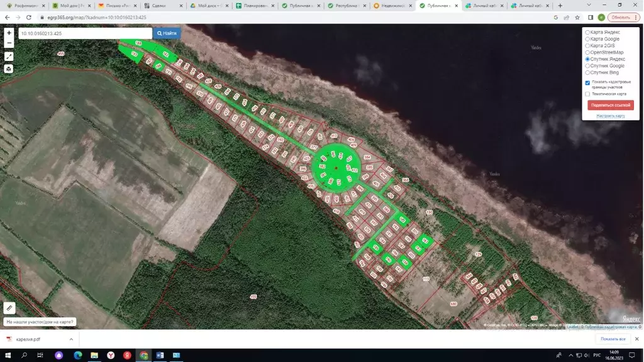Click the browser address bar URL
Image resolution: width=644 pixels, height=362 pixels.
(97, 18)
